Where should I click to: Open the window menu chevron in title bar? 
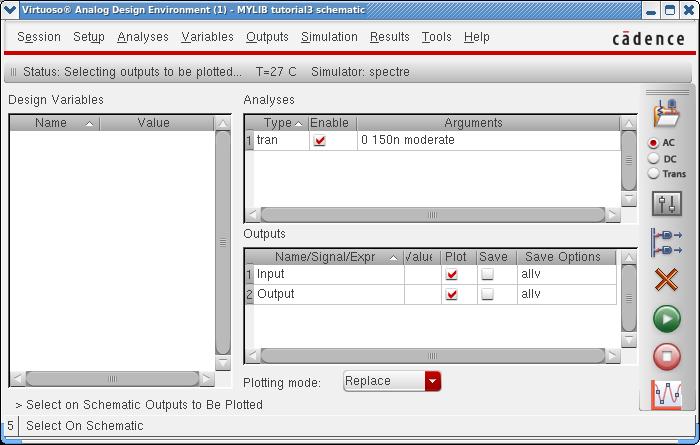click(10, 9)
